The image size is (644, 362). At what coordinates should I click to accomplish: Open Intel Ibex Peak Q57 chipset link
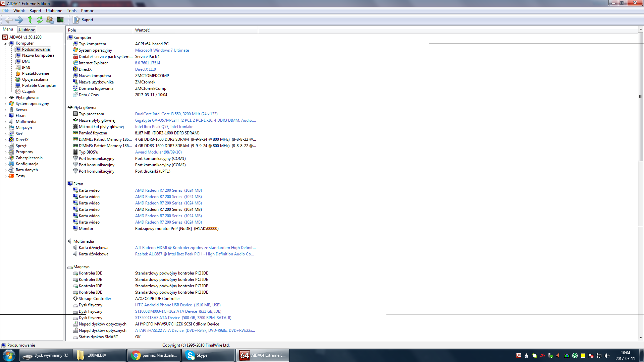(164, 127)
